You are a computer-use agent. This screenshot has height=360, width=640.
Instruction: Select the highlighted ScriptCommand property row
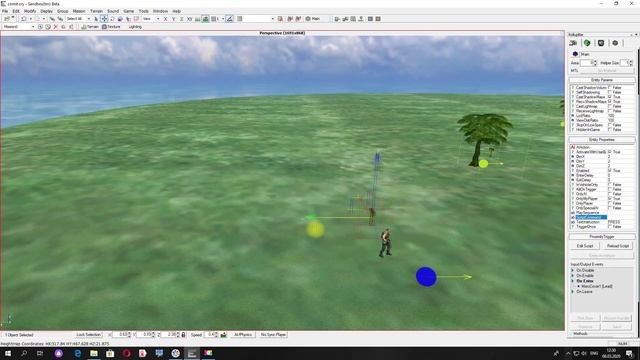coord(602,217)
